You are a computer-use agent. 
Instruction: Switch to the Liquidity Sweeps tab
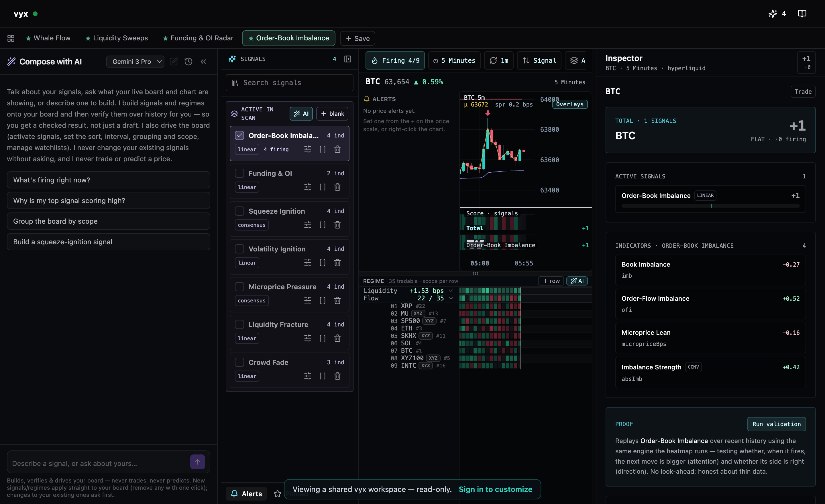(x=117, y=38)
